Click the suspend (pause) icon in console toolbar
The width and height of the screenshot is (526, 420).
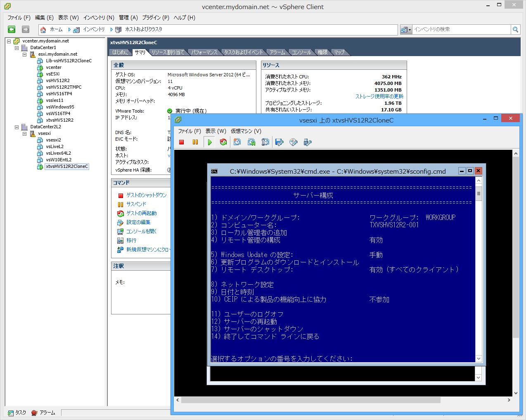click(195, 142)
